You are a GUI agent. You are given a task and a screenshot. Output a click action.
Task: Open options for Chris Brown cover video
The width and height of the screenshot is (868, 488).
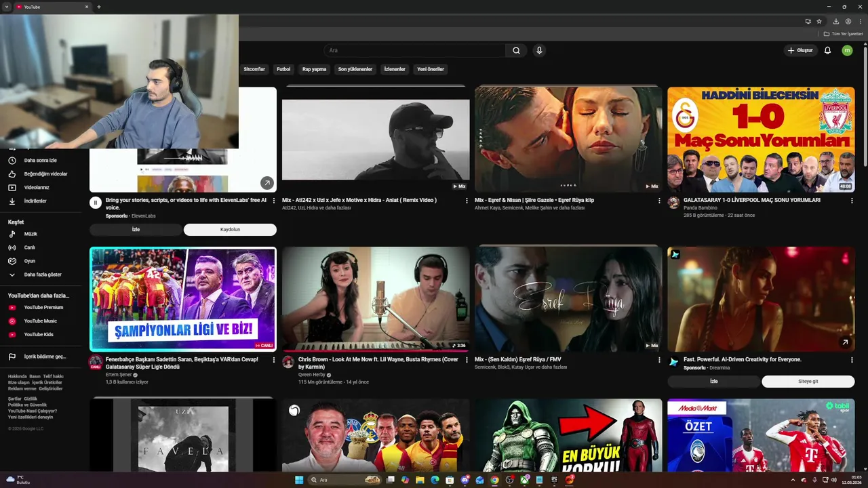point(467,360)
